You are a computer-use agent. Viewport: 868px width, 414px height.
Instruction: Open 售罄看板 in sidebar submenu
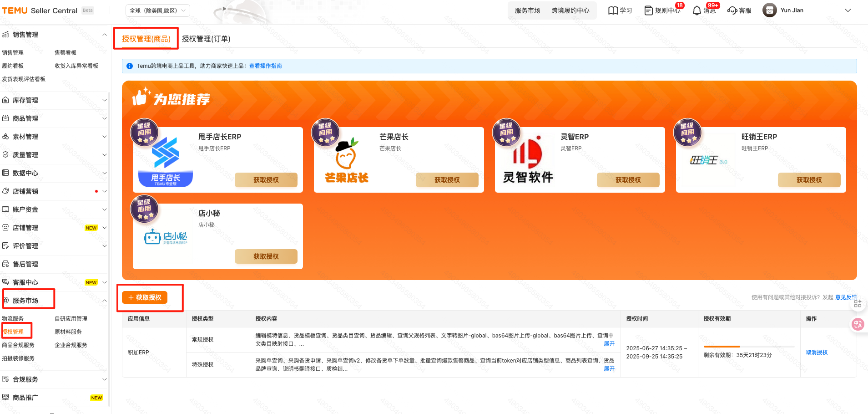66,53
